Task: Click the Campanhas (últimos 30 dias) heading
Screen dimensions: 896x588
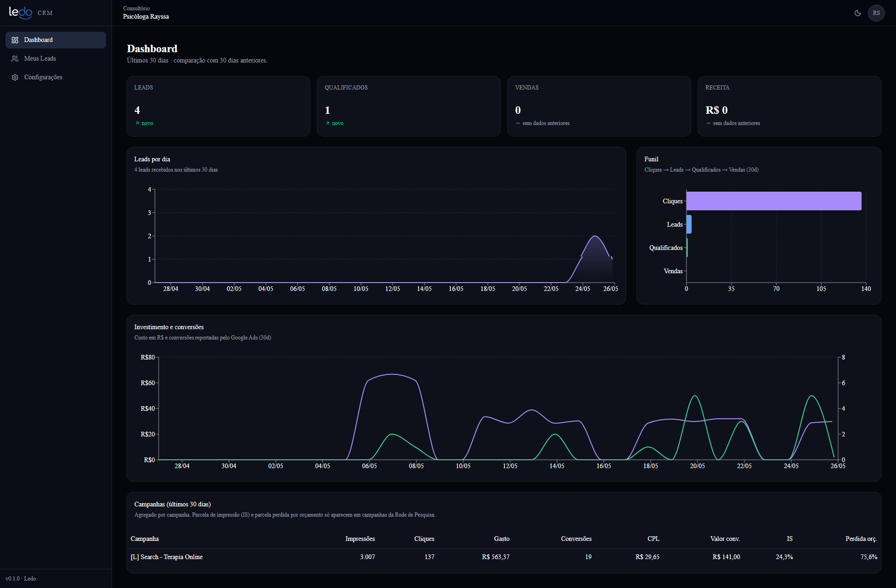Action: click(173, 504)
